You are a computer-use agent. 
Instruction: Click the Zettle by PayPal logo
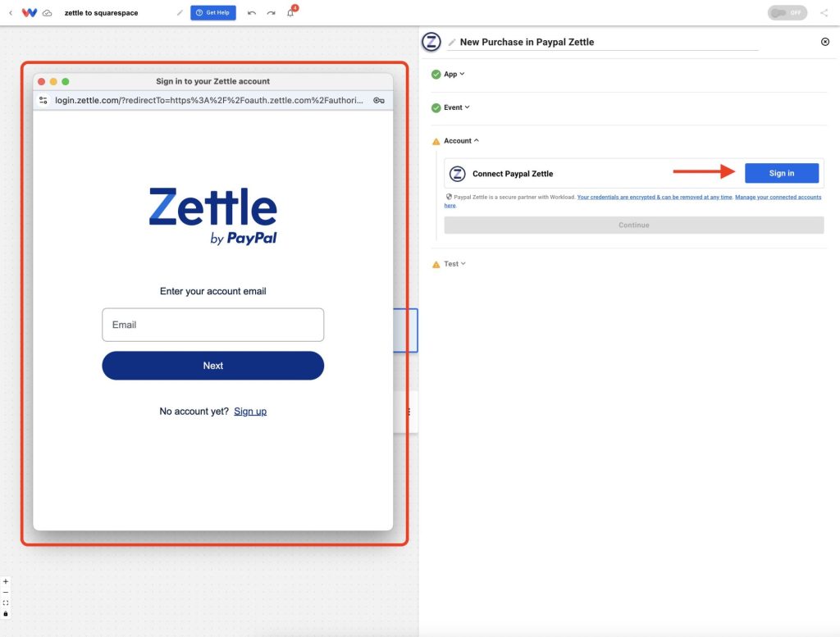click(212, 216)
